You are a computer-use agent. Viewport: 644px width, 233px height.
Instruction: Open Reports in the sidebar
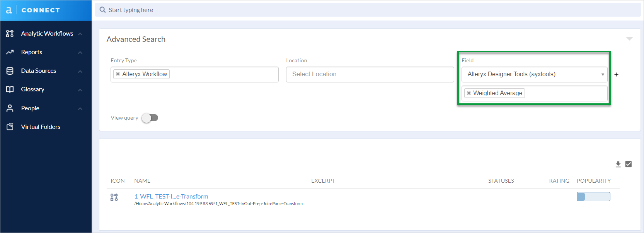[32, 52]
